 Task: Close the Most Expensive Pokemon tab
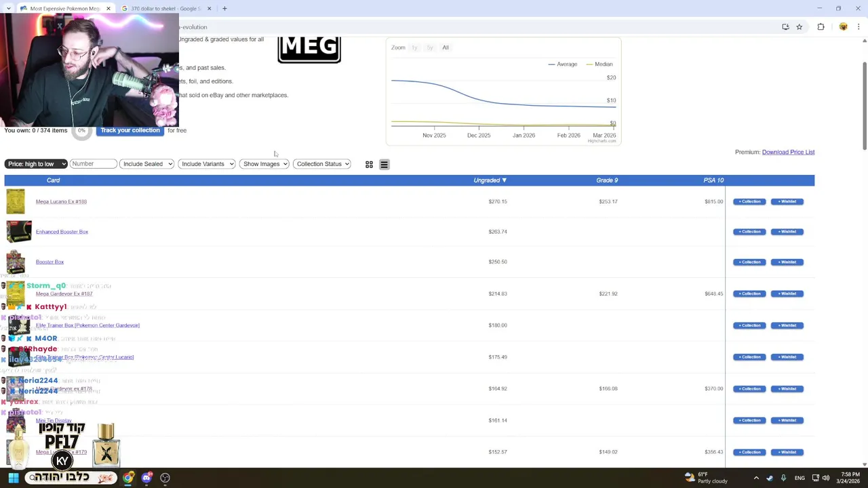(108, 9)
